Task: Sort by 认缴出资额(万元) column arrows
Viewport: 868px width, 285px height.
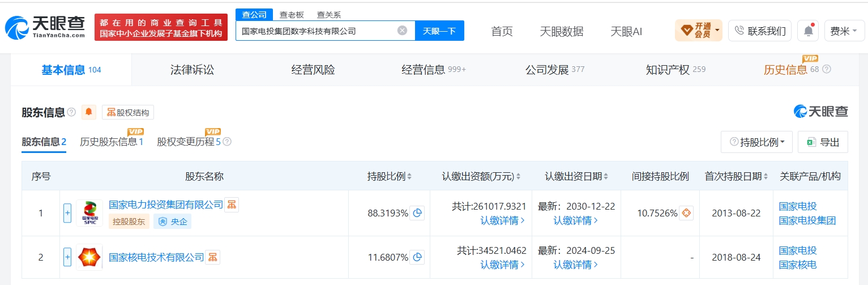Action: pos(518,177)
